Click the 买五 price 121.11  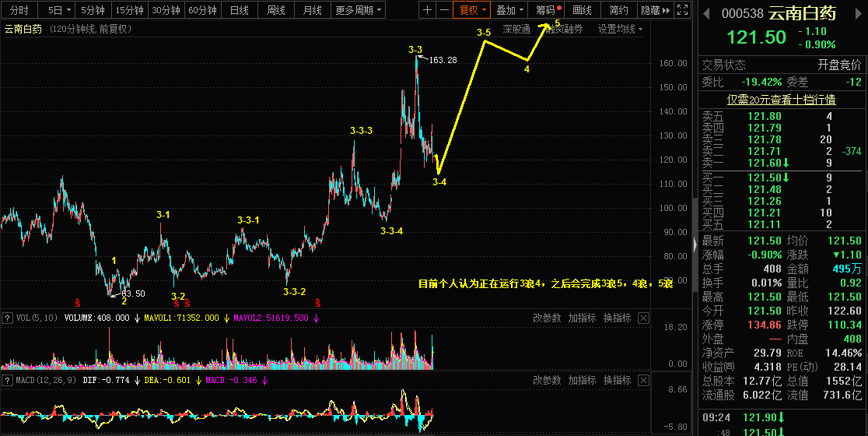(765, 224)
